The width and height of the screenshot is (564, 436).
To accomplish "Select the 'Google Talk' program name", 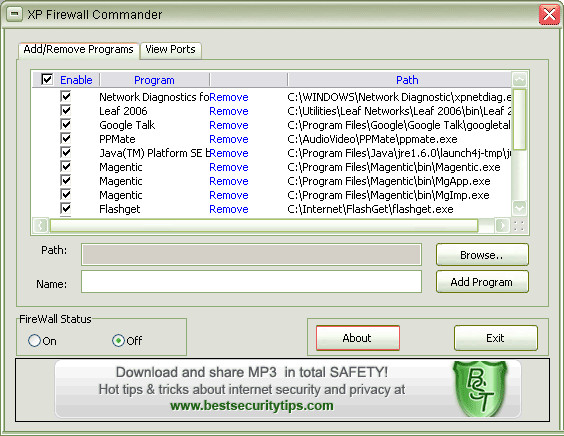I will coord(127,125).
